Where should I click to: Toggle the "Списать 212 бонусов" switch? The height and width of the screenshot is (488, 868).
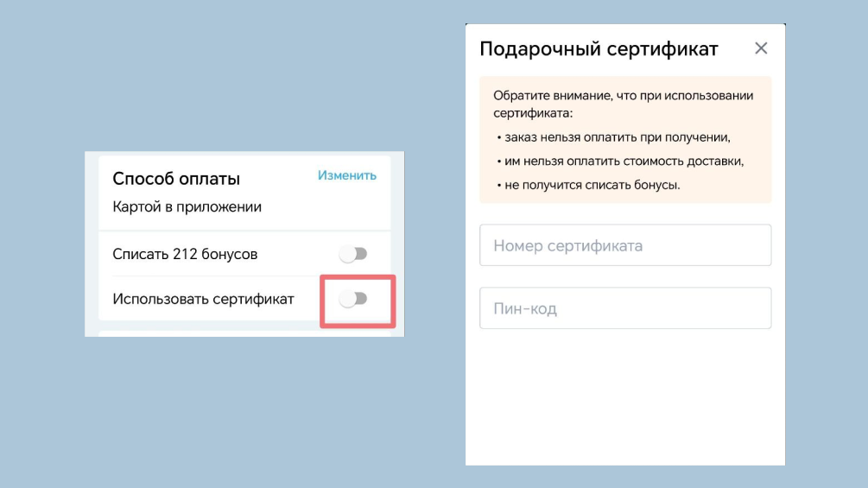click(353, 254)
